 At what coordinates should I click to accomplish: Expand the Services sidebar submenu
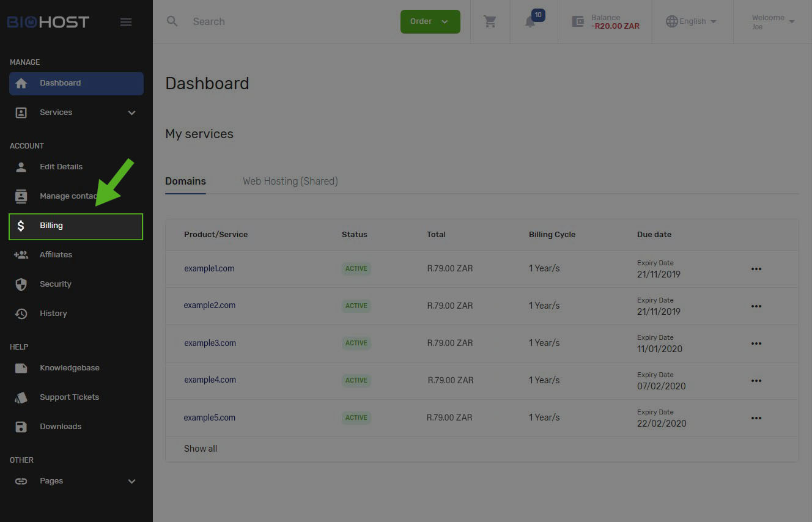click(x=131, y=112)
